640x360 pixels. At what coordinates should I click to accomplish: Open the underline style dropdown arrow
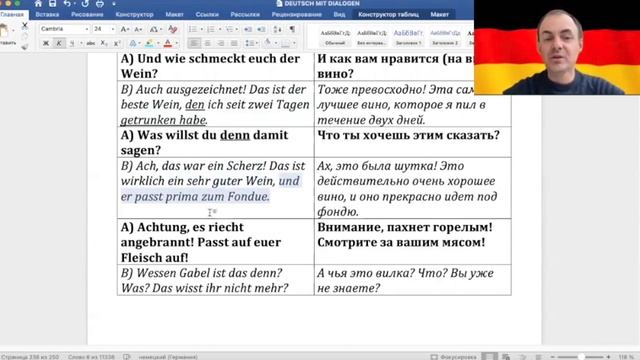click(81, 43)
